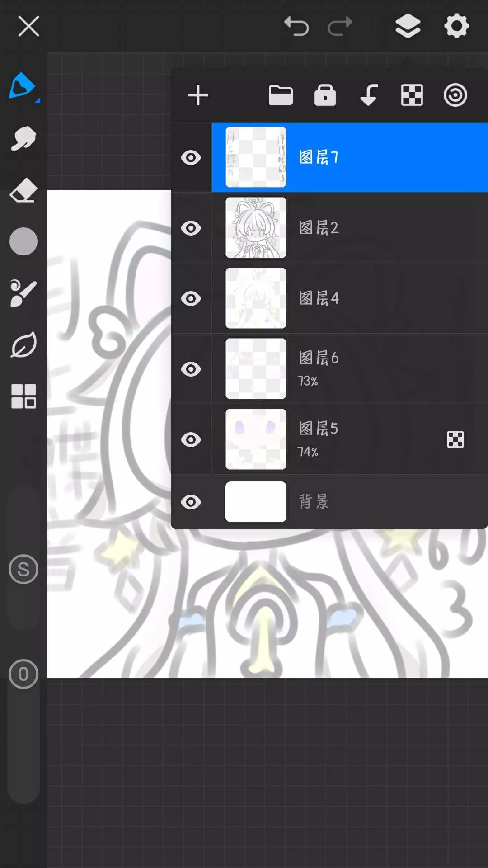This screenshot has height=868, width=488.
Task: Toggle visibility of the 背景 layer
Action: tap(191, 502)
